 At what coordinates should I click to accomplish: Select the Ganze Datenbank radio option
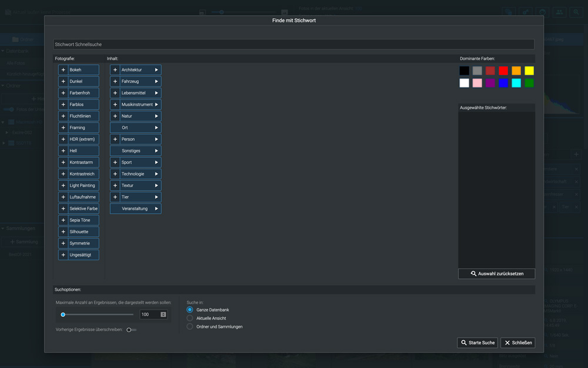190,310
